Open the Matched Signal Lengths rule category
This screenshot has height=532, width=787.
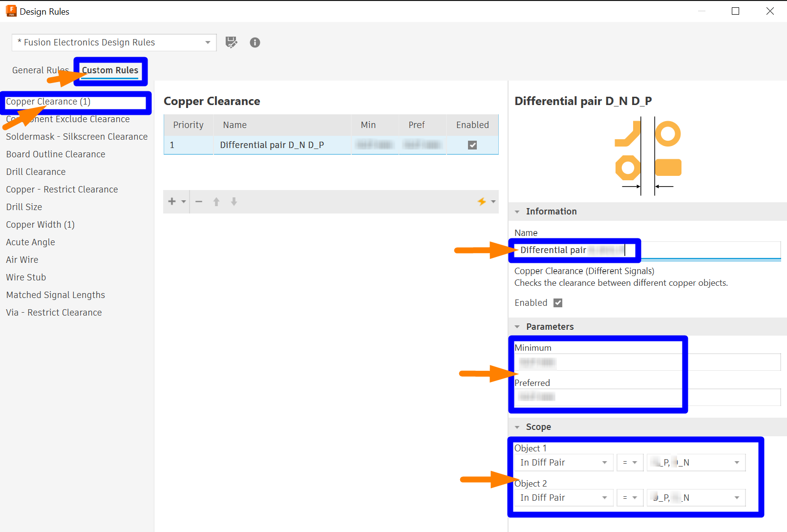coord(55,295)
